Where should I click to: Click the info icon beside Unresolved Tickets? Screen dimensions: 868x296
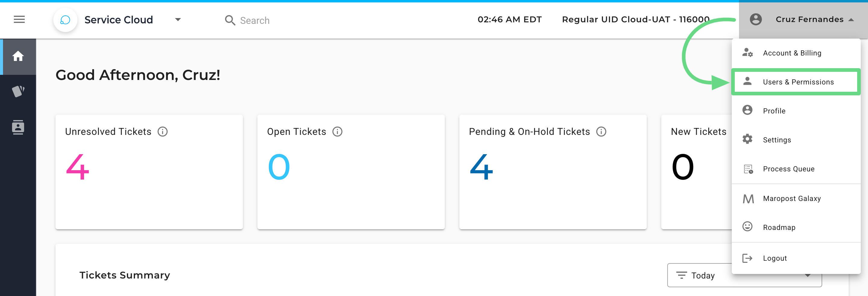pos(163,132)
